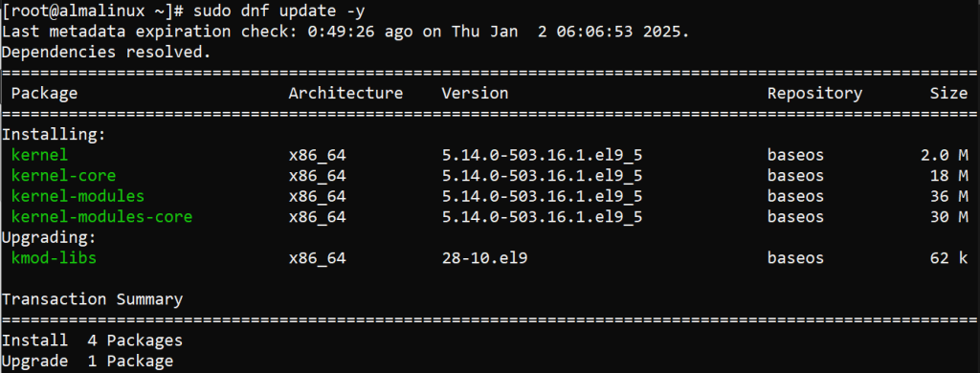This screenshot has width=980, height=373.
Task: Select the kernel-modules-core package text
Action: pos(101,217)
